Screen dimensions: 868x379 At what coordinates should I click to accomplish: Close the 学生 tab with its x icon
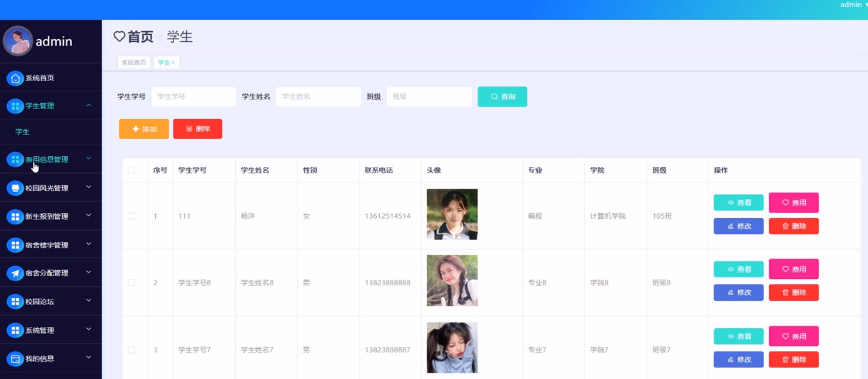(173, 62)
